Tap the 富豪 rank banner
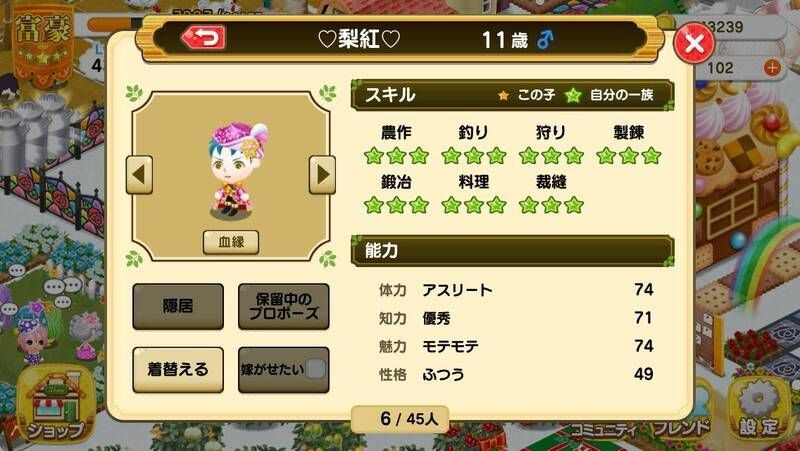 point(43,42)
